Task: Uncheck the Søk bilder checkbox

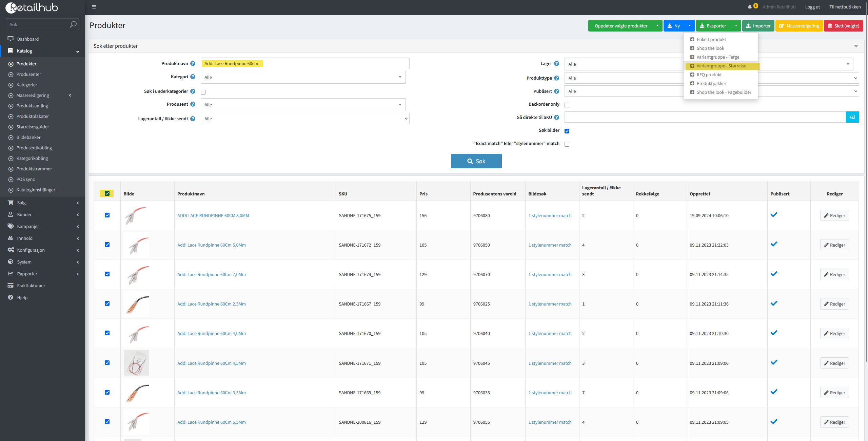Action: [567, 131]
